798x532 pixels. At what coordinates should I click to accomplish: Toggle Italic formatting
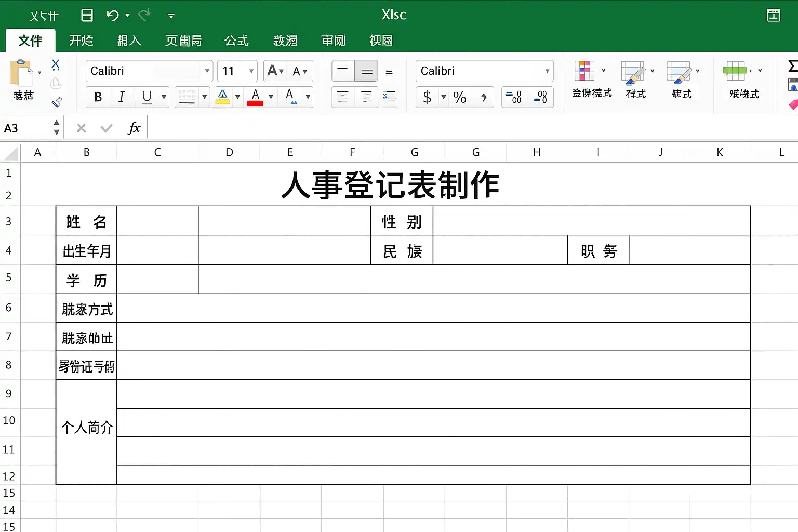coord(122,97)
